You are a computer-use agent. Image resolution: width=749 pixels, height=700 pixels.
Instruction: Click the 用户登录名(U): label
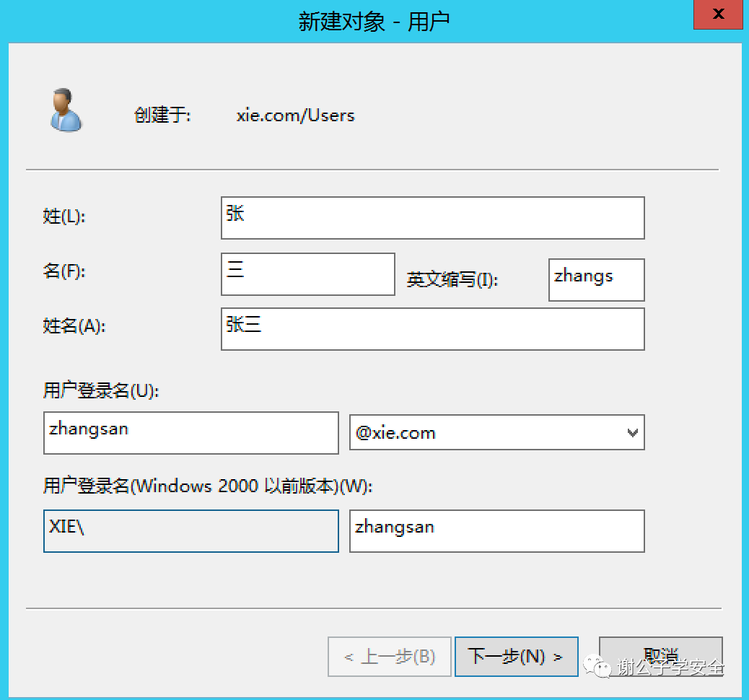pos(101,390)
